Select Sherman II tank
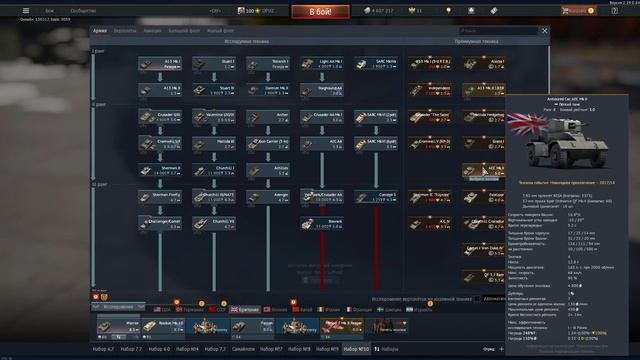640x360 pixels. 160,170
